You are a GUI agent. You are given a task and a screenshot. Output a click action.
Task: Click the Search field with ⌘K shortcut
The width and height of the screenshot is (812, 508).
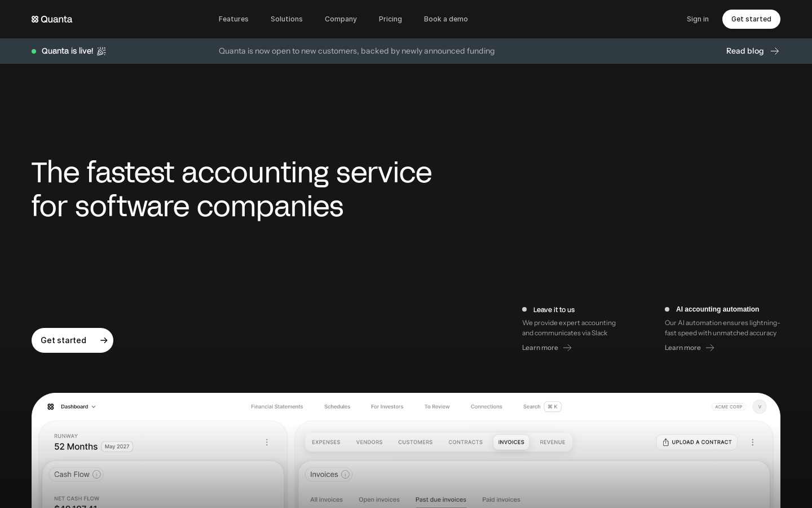pos(542,406)
